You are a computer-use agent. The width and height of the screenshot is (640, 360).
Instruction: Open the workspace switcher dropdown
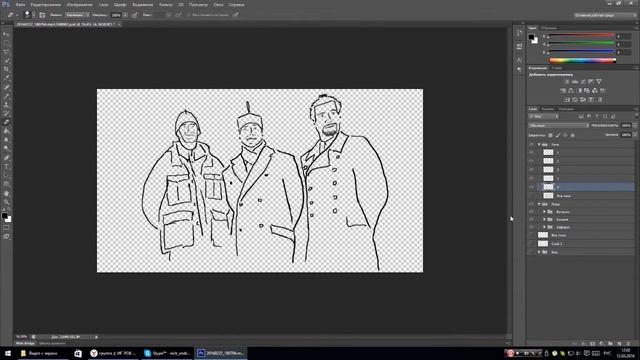click(605, 15)
